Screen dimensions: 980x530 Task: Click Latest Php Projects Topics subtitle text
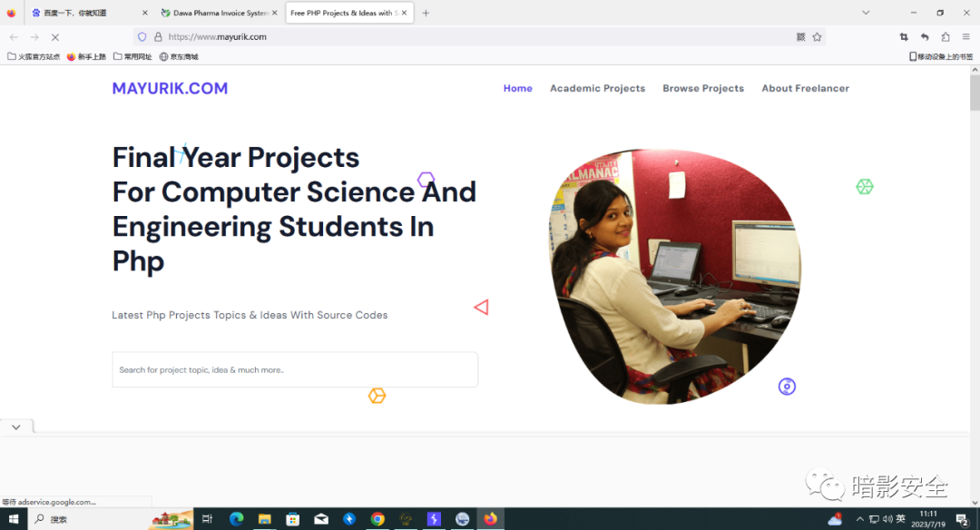coord(250,315)
